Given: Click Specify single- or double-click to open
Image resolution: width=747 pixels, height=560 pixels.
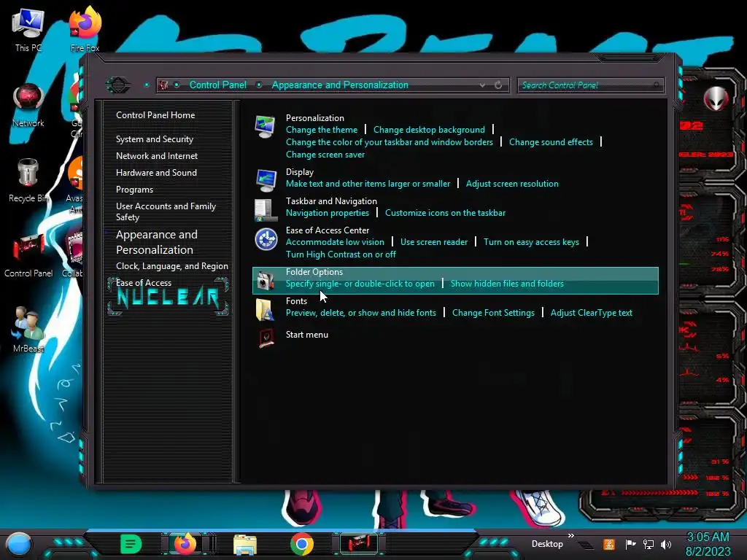Looking at the screenshot, I should tap(360, 284).
